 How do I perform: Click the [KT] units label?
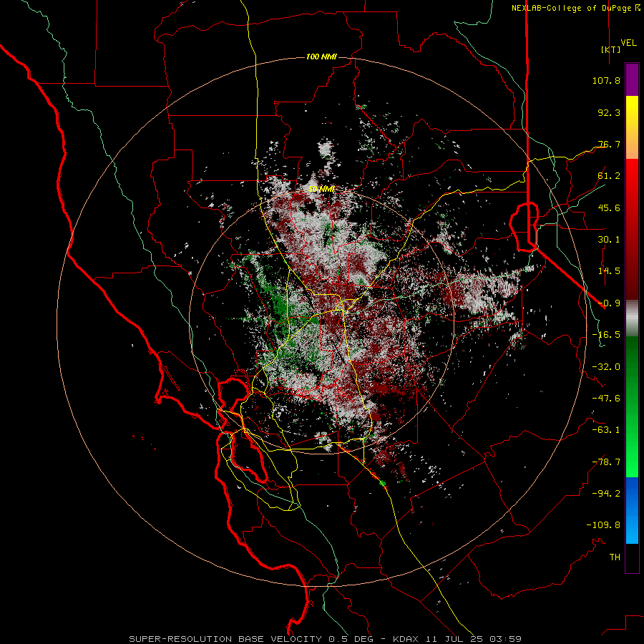611,49
